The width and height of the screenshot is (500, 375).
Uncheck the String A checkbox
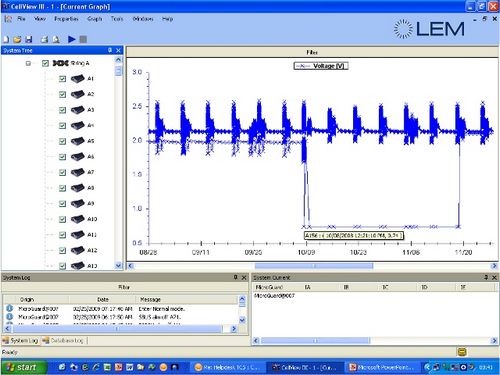pos(45,63)
